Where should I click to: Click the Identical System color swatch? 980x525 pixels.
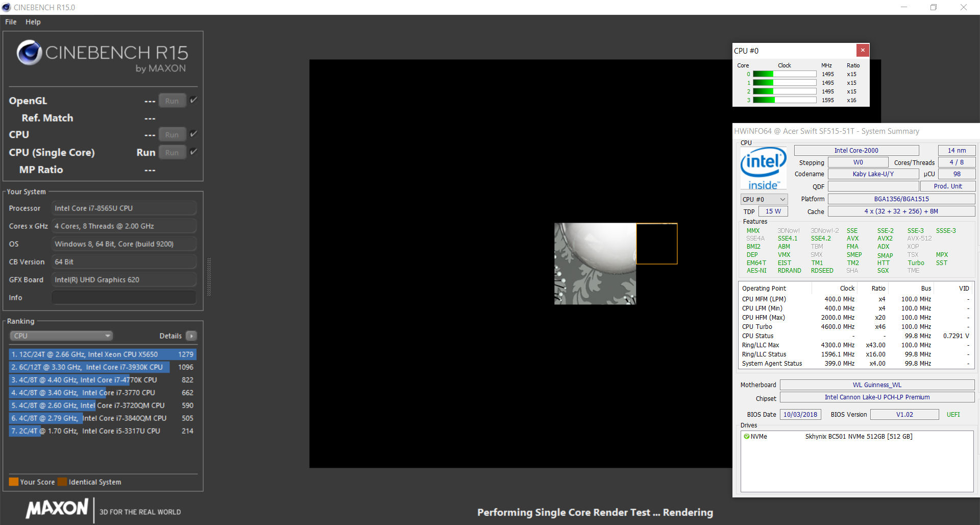[x=62, y=482]
